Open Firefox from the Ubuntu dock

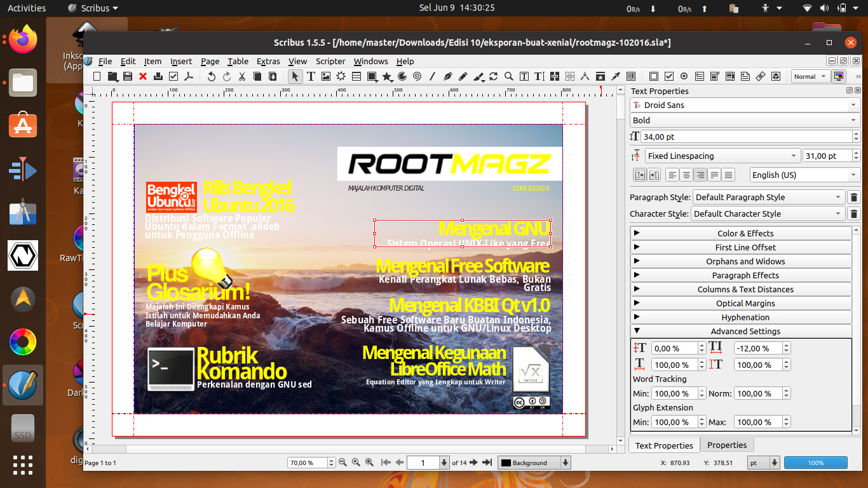click(23, 39)
